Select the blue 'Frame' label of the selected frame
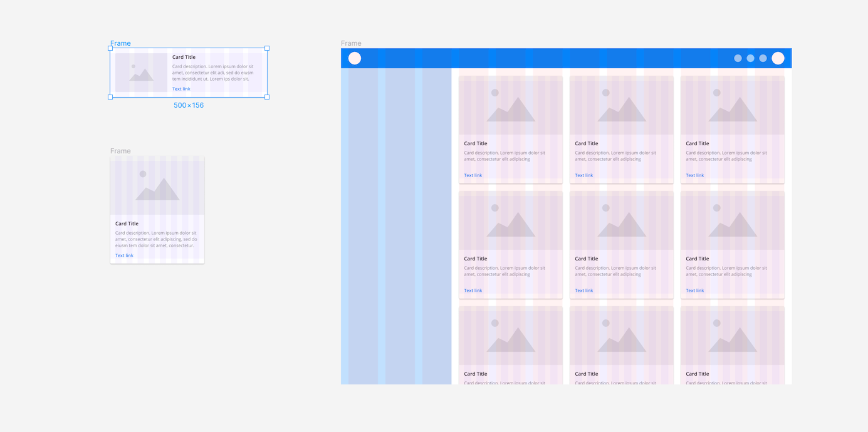The width and height of the screenshot is (868, 432). pyautogui.click(x=120, y=43)
